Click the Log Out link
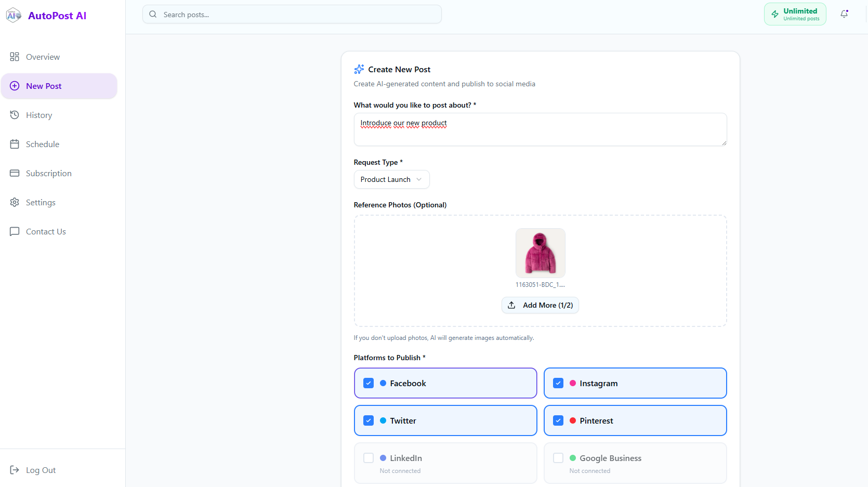 (41, 470)
